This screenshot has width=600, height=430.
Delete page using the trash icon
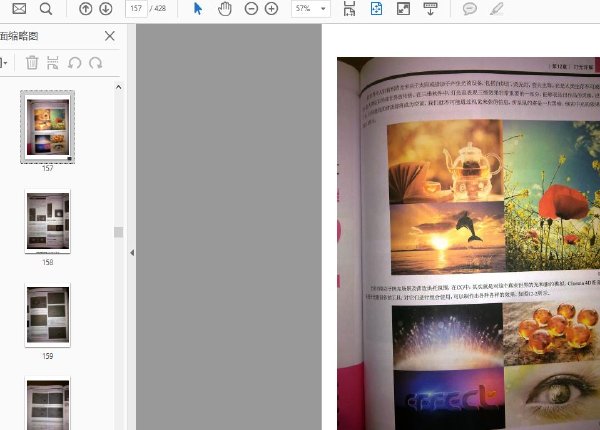pos(32,63)
